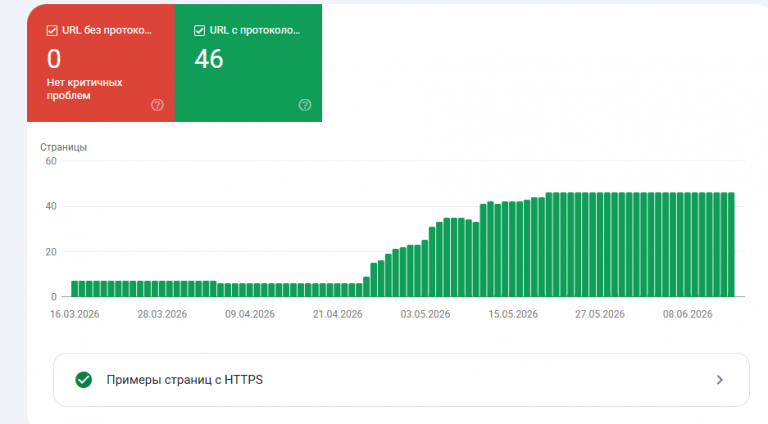Click the value 0 on red card
768x424 pixels.
point(54,59)
